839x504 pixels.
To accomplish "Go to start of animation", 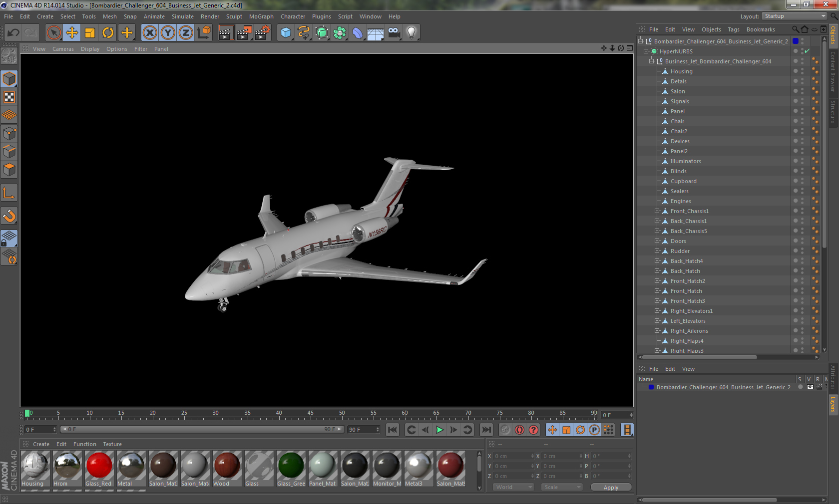I will pyautogui.click(x=393, y=430).
